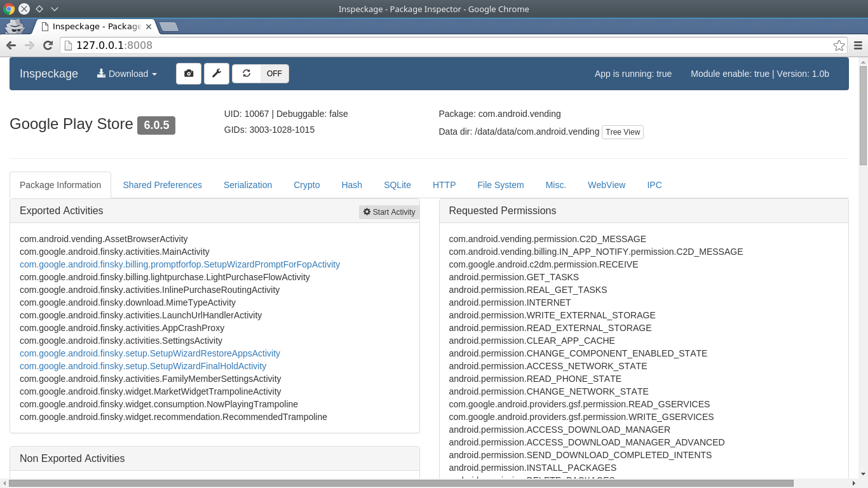
Task: Click INSTALL_PACKAGES permission
Action: coord(532,468)
